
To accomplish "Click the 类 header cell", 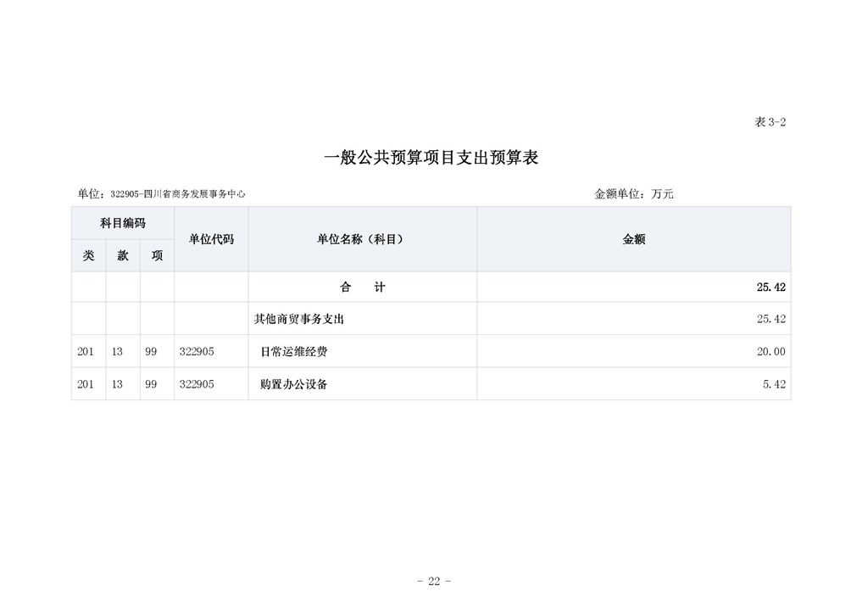I will tap(89, 254).
